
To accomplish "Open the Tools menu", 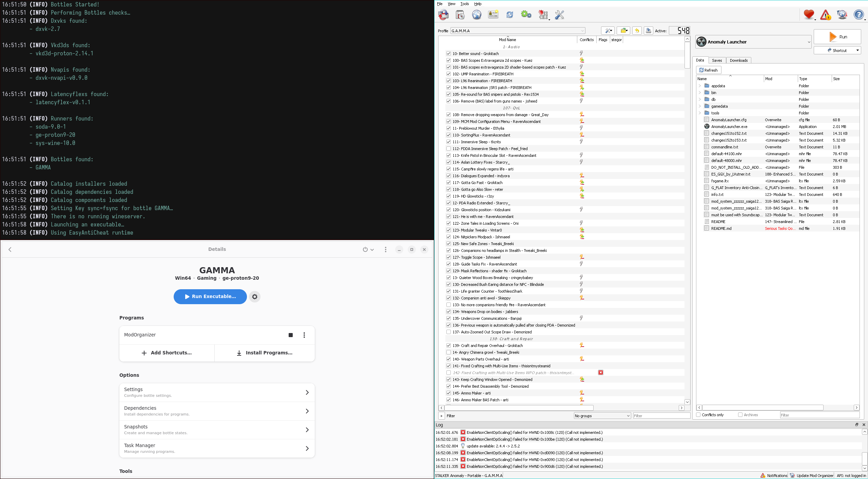I will pos(464,4).
